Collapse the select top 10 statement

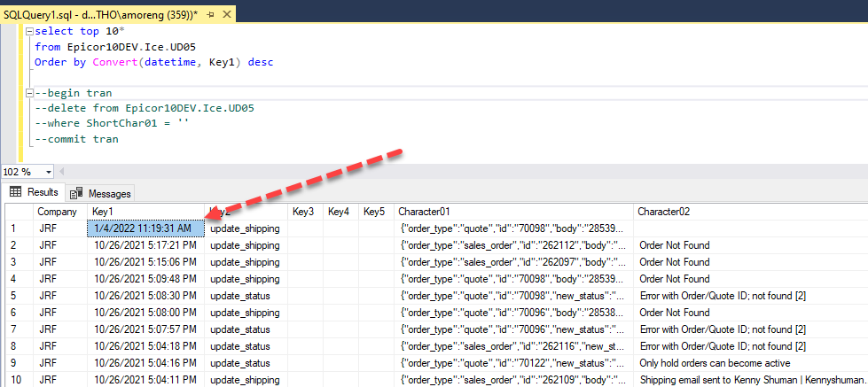(29, 32)
